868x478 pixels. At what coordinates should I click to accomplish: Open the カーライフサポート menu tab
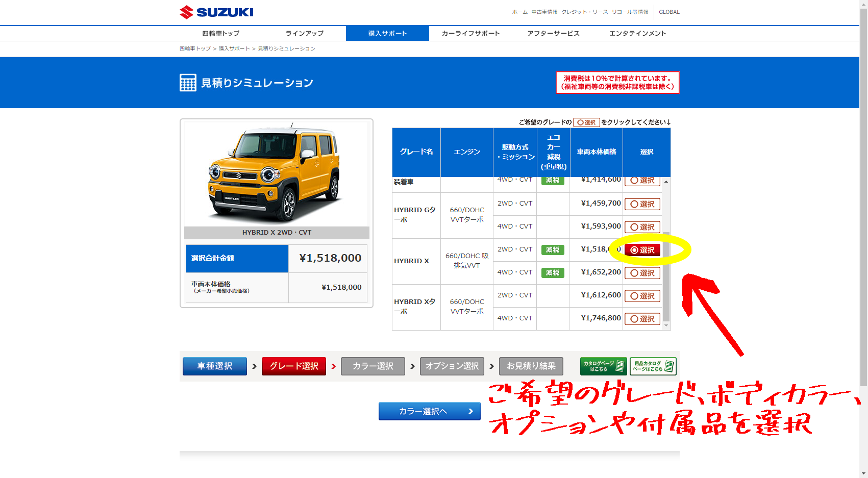click(x=471, y=33)
